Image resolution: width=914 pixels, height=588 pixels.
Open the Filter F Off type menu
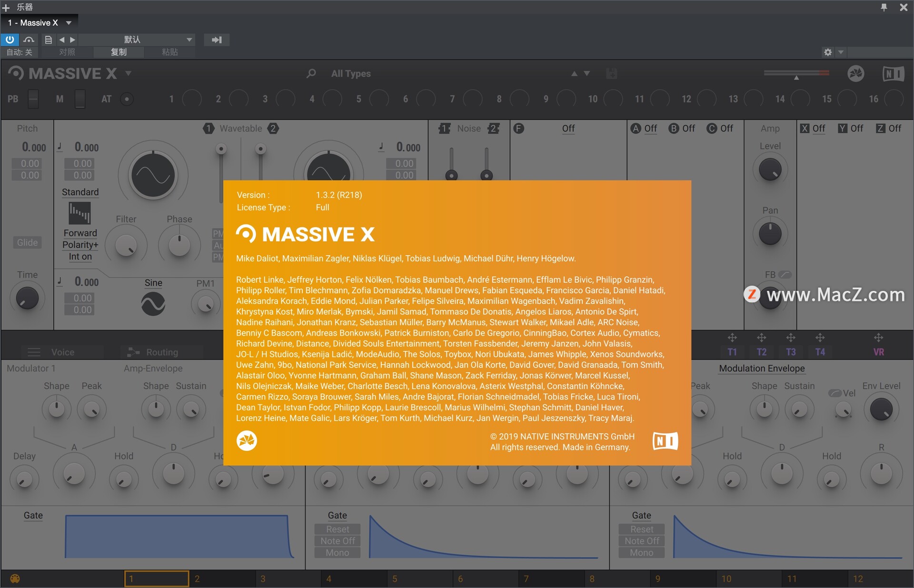568,129
